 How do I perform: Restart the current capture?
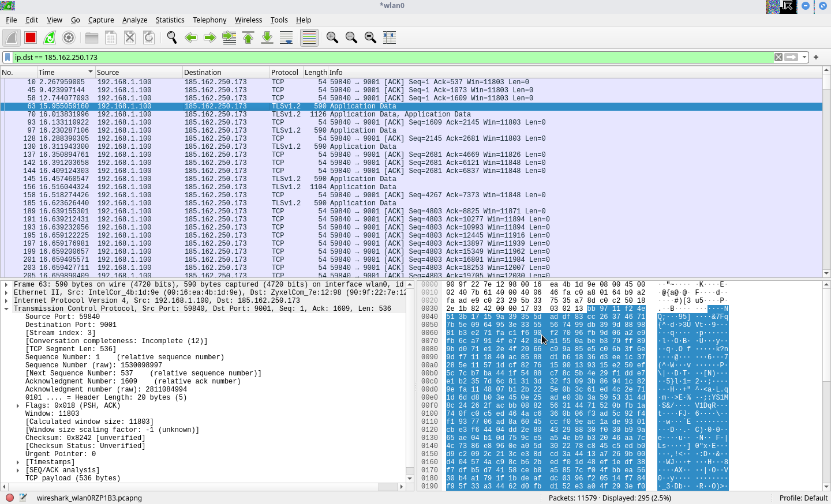click(50, 37)
